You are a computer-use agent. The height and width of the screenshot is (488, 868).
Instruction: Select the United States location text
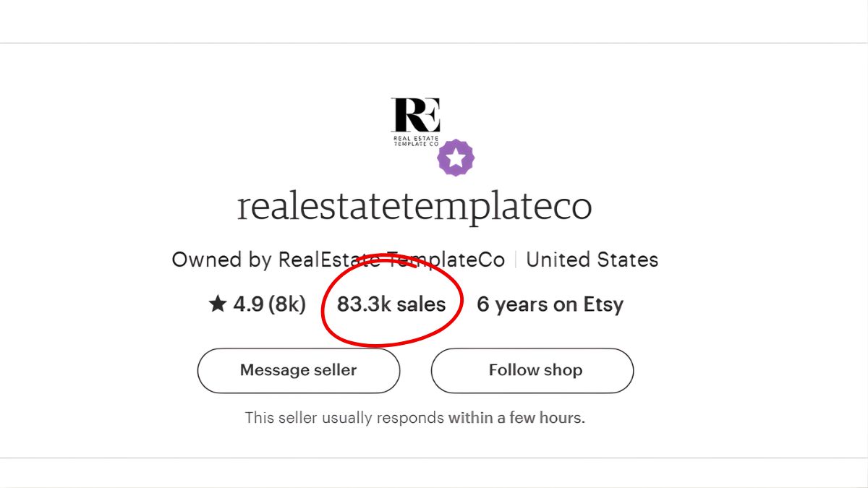592,260
